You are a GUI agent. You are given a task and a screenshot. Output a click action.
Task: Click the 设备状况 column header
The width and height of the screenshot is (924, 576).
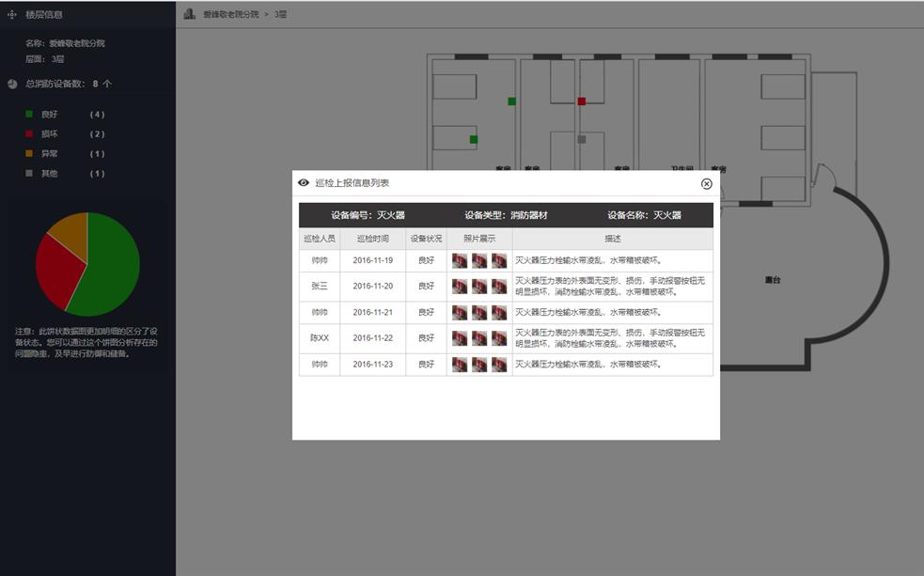point(426,239)
